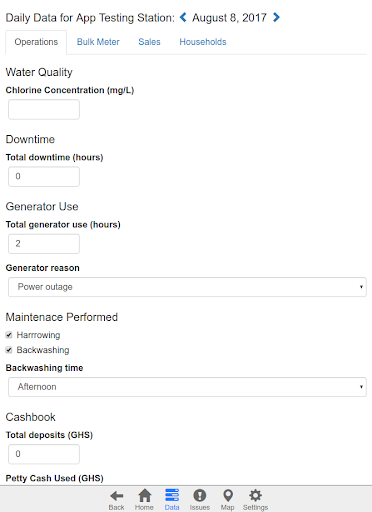Click the Total deposits (GHS) field
372x512 pixels.
(x=44, y=454)
